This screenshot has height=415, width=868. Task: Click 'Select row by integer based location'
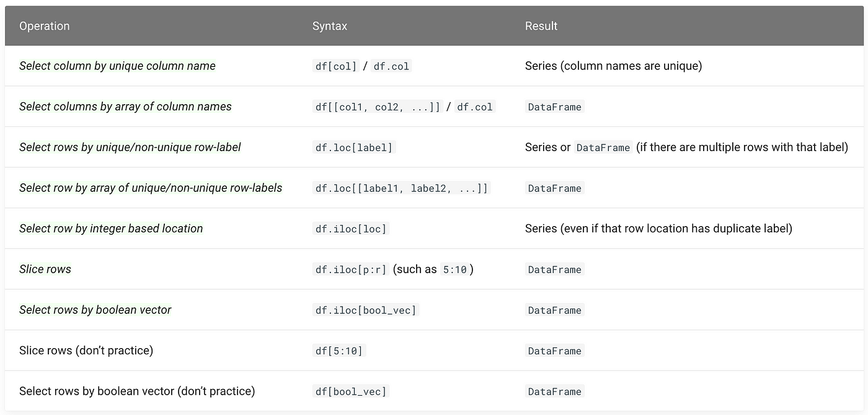tap(111, 229)
